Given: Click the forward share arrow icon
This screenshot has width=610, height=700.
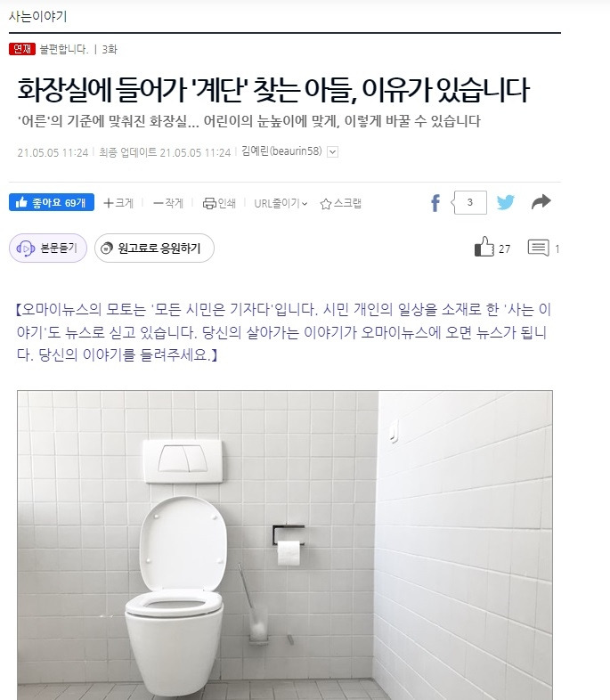Looking at the screenshot, I should tap(541, 202).
